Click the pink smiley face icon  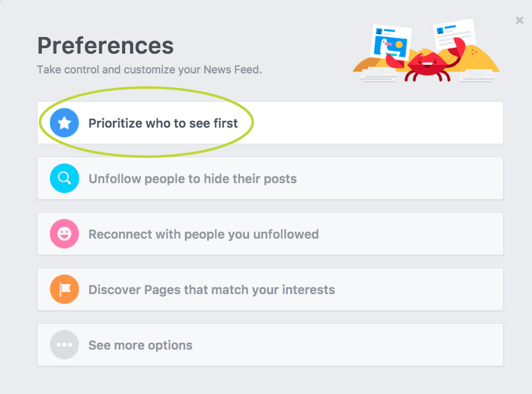pos(64,234)
